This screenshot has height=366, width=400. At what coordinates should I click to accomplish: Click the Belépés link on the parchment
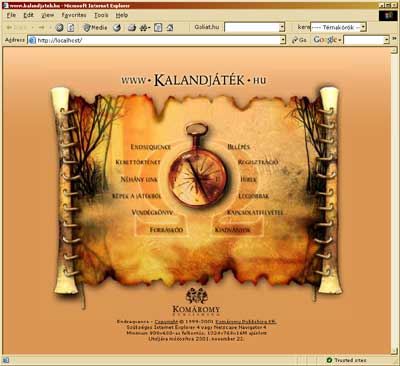(x=239, y=147)
